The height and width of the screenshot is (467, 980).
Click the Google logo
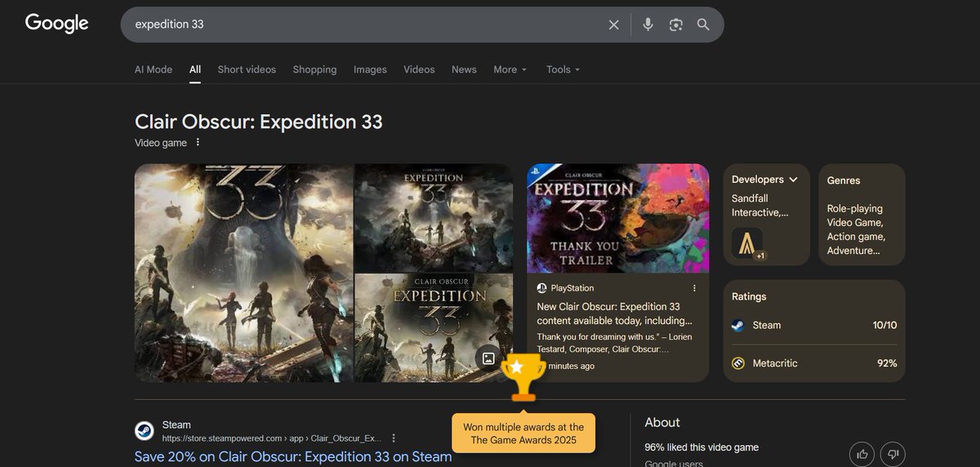click(x=56, y=24)
